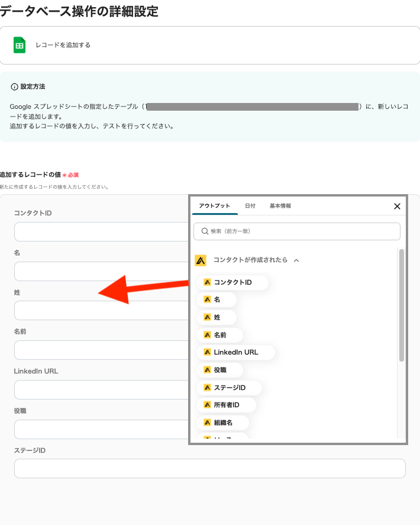420x525 pixels.
Task: Insert the 姓 output chip
Action: point(216,317)
